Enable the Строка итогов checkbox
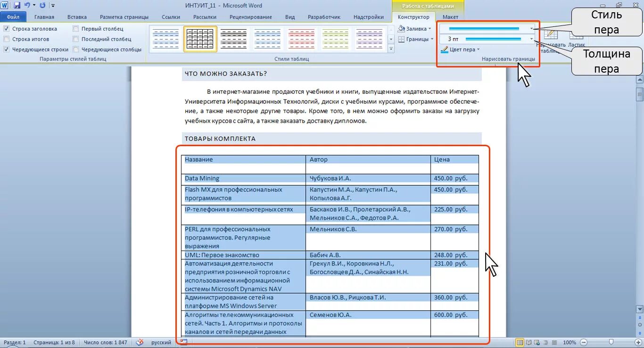This screenshot has height=348, width=644. point(7,39)
